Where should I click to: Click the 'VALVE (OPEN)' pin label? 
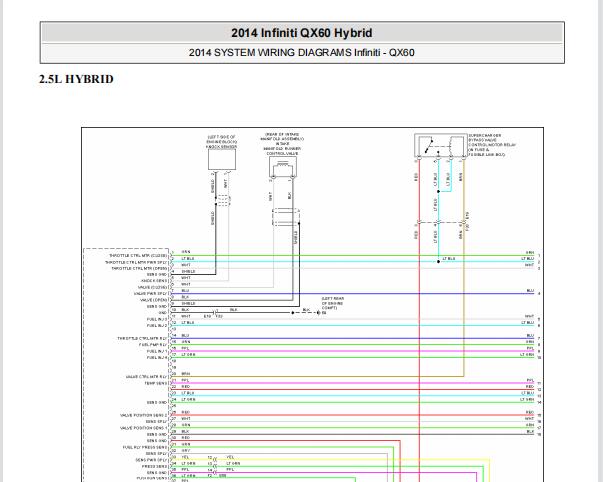click(154, 300)
